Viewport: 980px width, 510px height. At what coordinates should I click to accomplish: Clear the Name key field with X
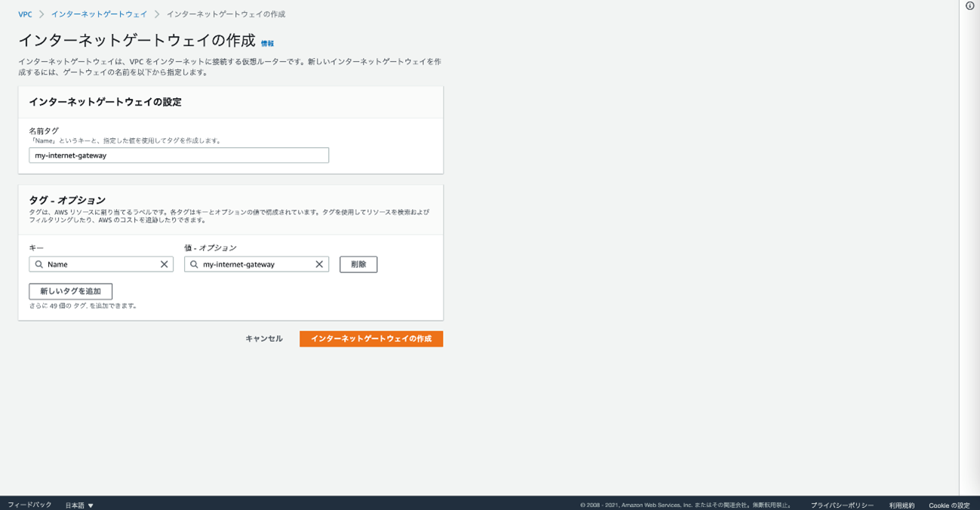164,264
